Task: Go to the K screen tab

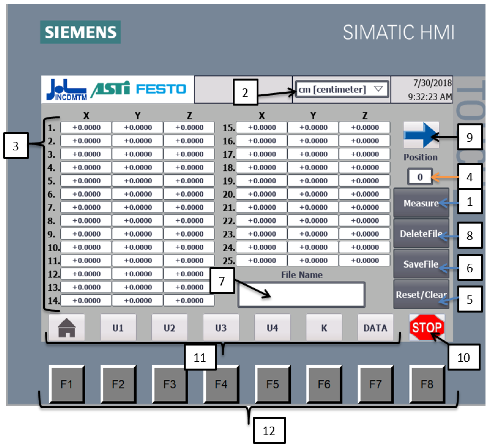Action: [x=324, y=328]
